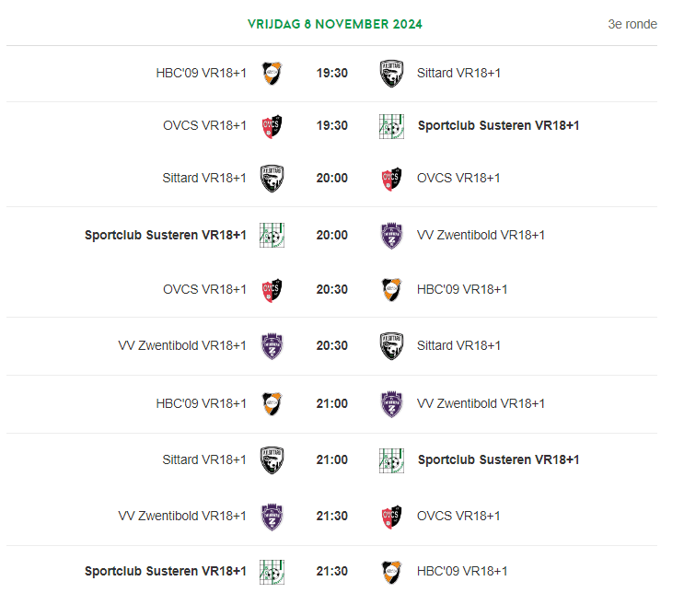
Task: Open OVCS VR18+1 home team in first 19:30 row
Action: [204, 125]
